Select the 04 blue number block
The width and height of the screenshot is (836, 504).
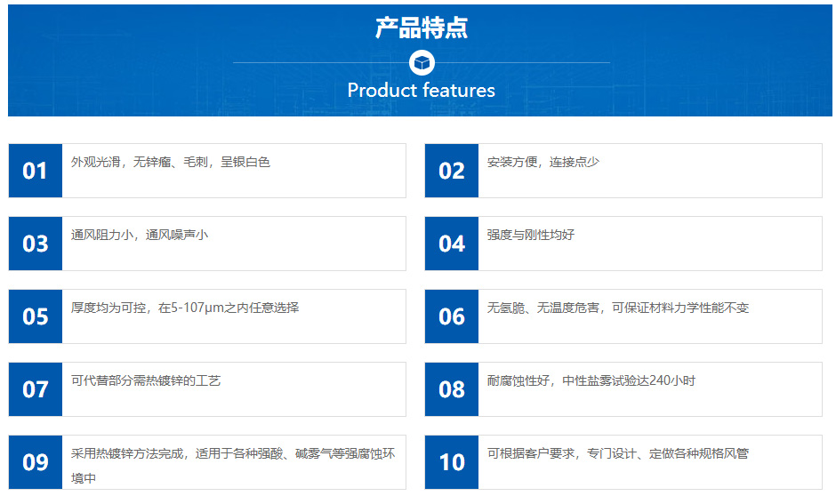452,244
